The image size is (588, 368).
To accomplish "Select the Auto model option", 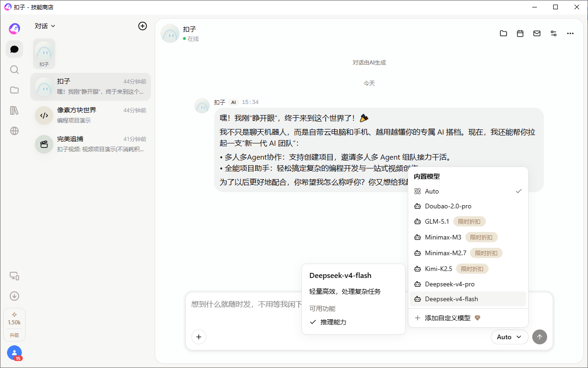I will point(468,191).
